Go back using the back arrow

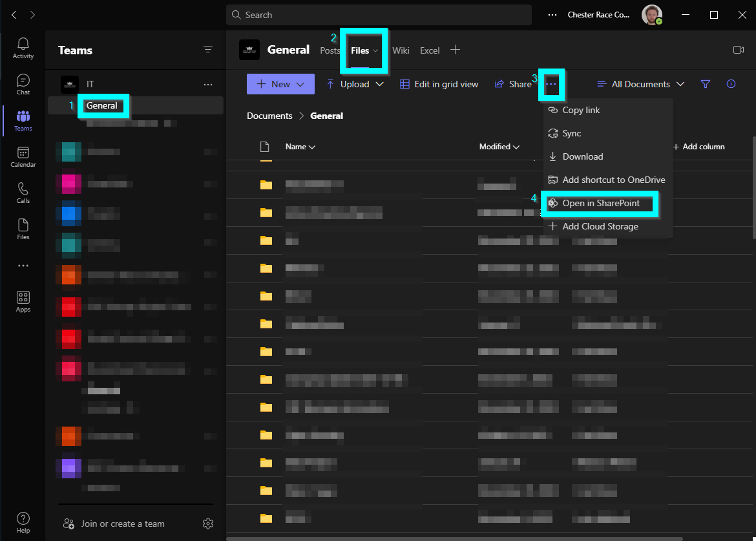[14, 15]
